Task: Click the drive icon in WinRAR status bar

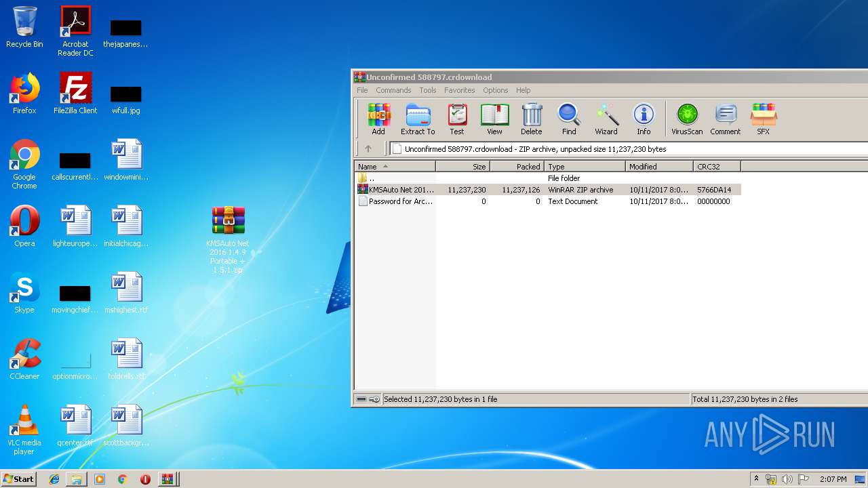Action: coord(361,399)
